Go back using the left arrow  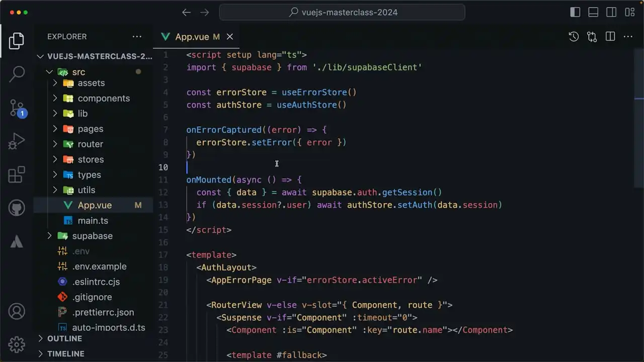click(186, 13)
